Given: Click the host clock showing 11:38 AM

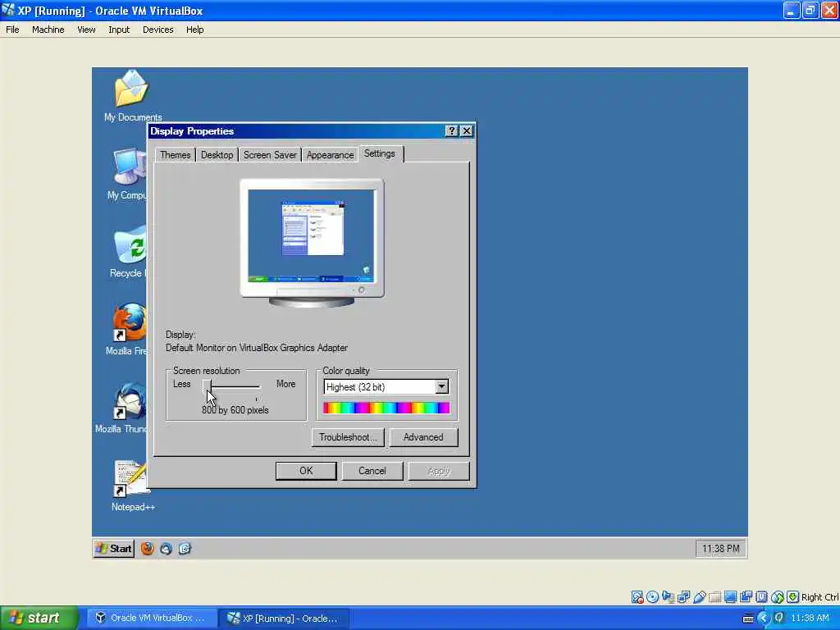Looking at the screenshot, I should (810, 619).
